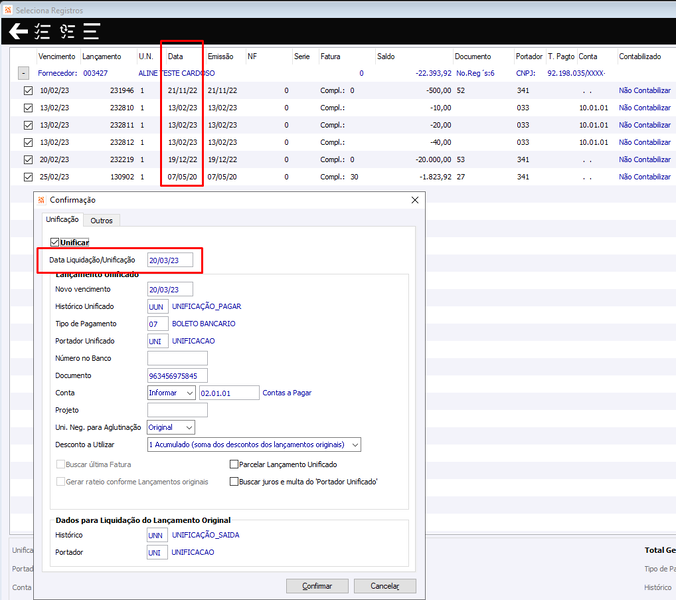Select the Unificação tab
676x600 pixels.
pyautogui.click(x=62, y=219)
